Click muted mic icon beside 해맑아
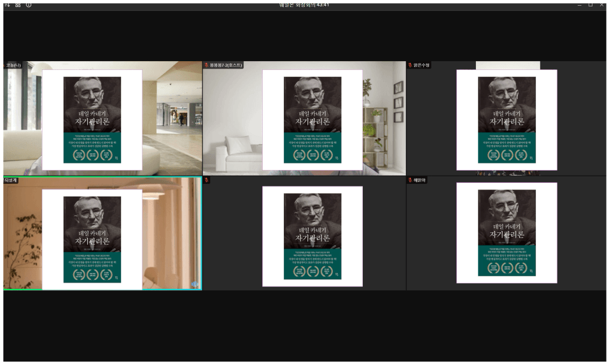The height and width of the screenshot is (364, 609). coord(410,180)
